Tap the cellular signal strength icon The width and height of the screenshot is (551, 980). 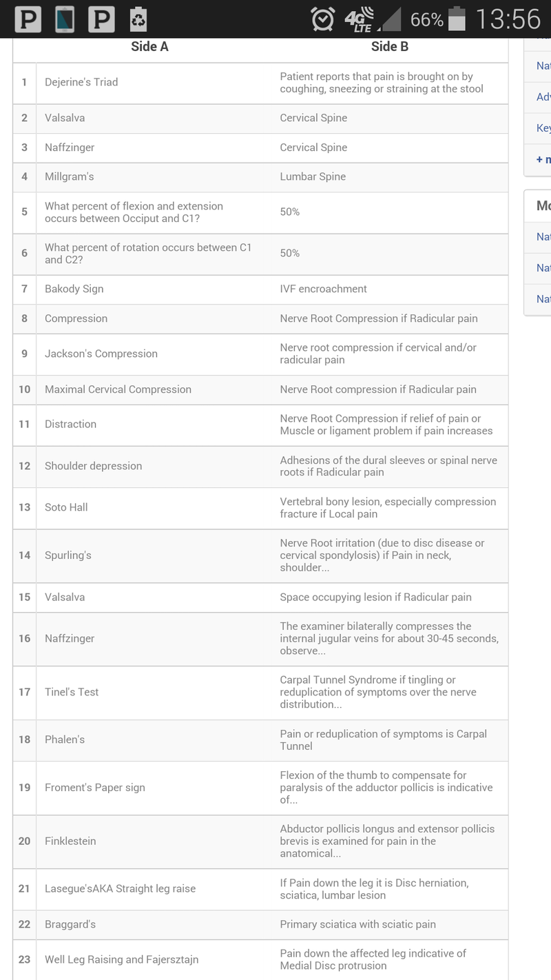coord(391,19)
